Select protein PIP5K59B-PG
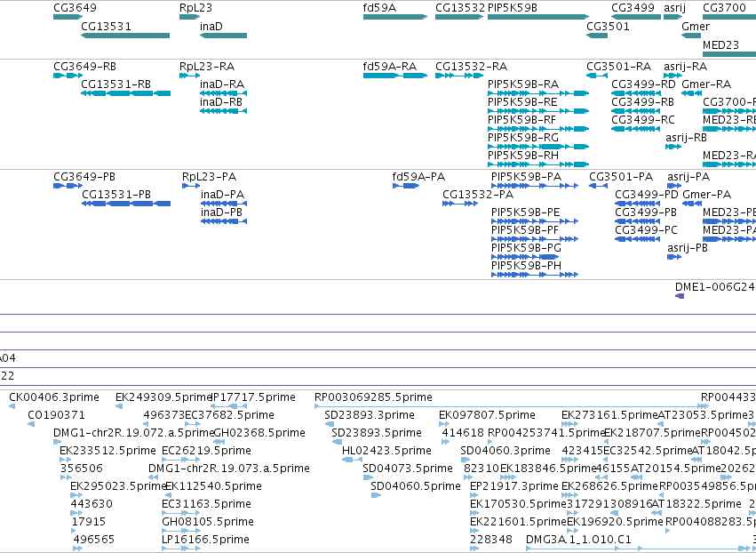 [x=527, y=247]
